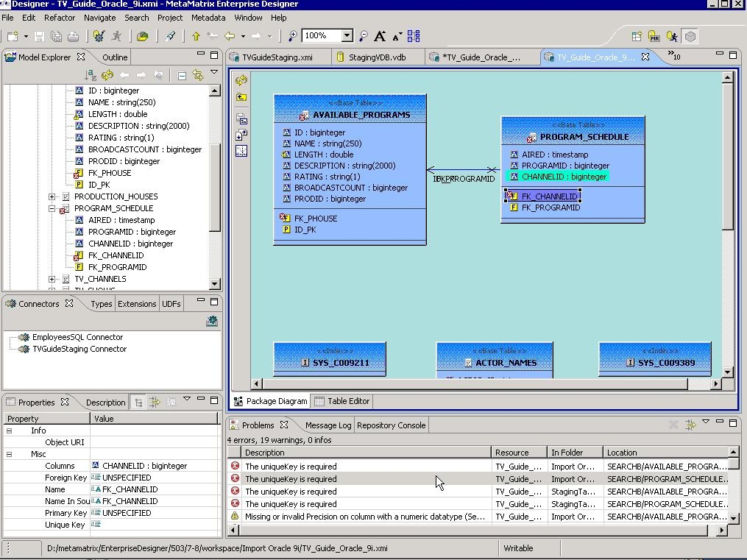The height and width of the screenshot is (560, 747).
Task: Open the Metadata menu
Action: [208, 18]
